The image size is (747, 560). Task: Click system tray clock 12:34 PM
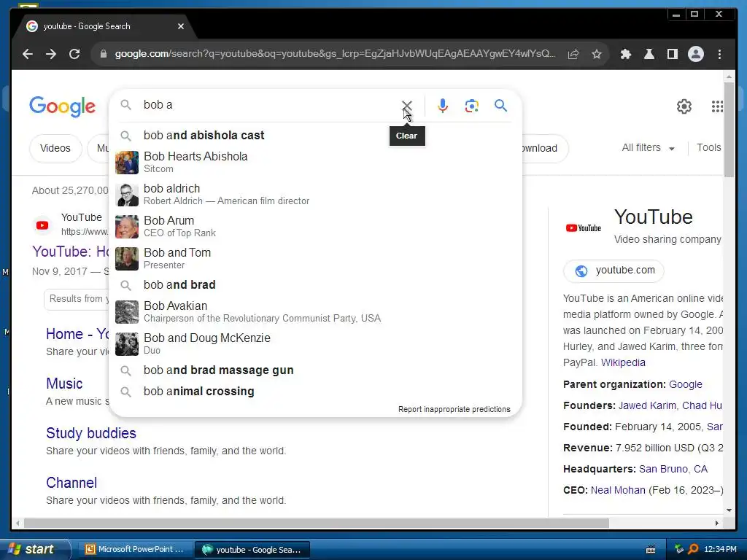coord(720,549)
